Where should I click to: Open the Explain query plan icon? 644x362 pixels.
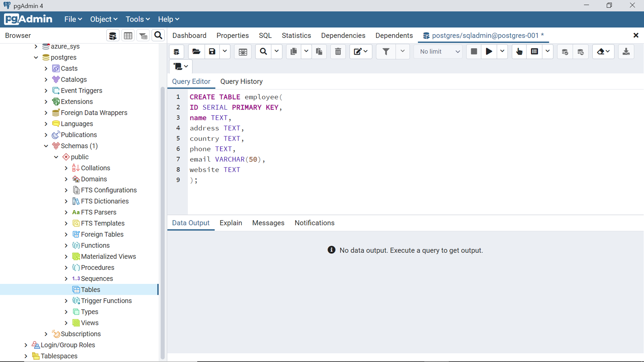pos(519,51)
